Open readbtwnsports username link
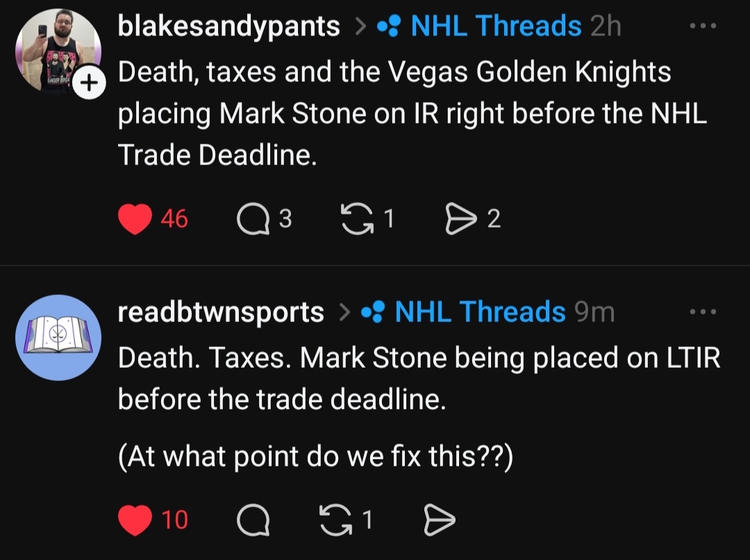 point(221,313)
